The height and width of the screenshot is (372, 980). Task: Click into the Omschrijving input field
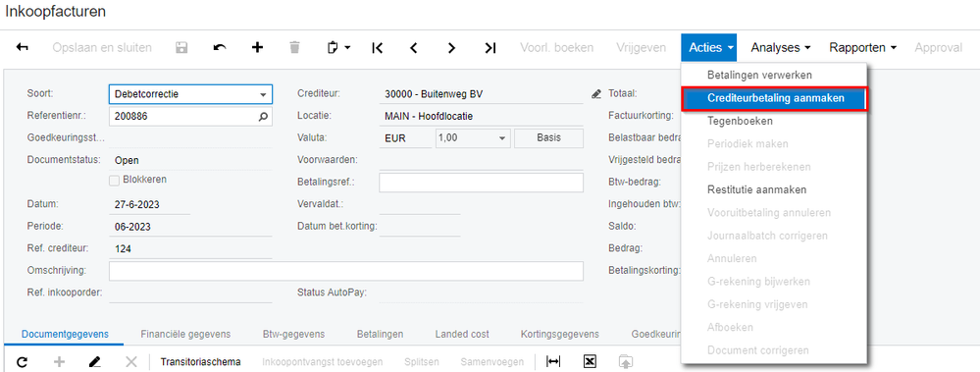[x=346, y=271]
